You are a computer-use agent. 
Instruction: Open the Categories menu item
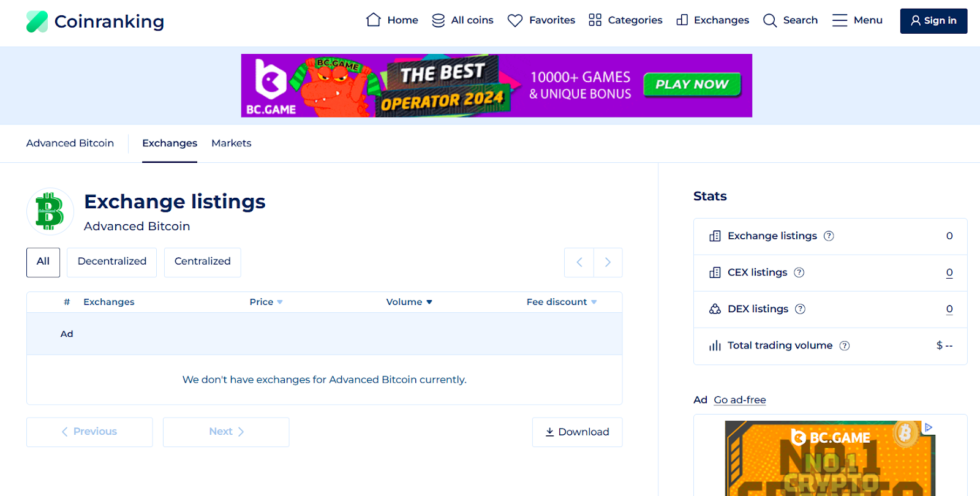point(625,20)
